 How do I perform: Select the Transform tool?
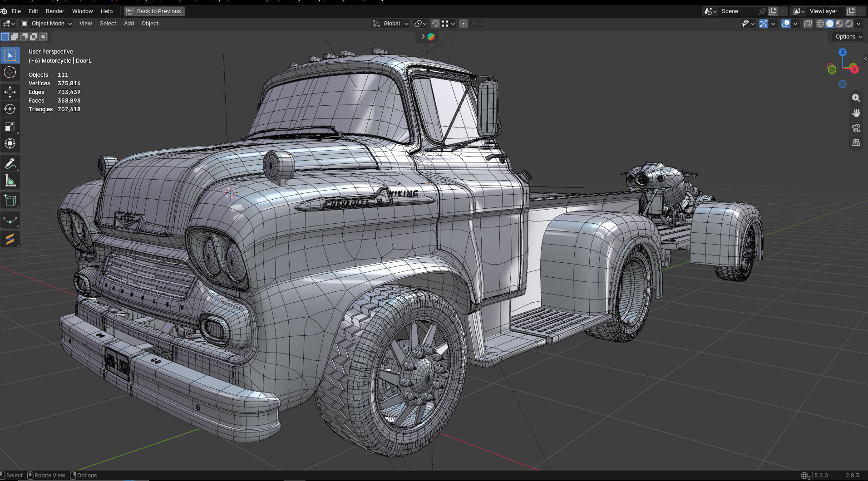tap(10, 144)
